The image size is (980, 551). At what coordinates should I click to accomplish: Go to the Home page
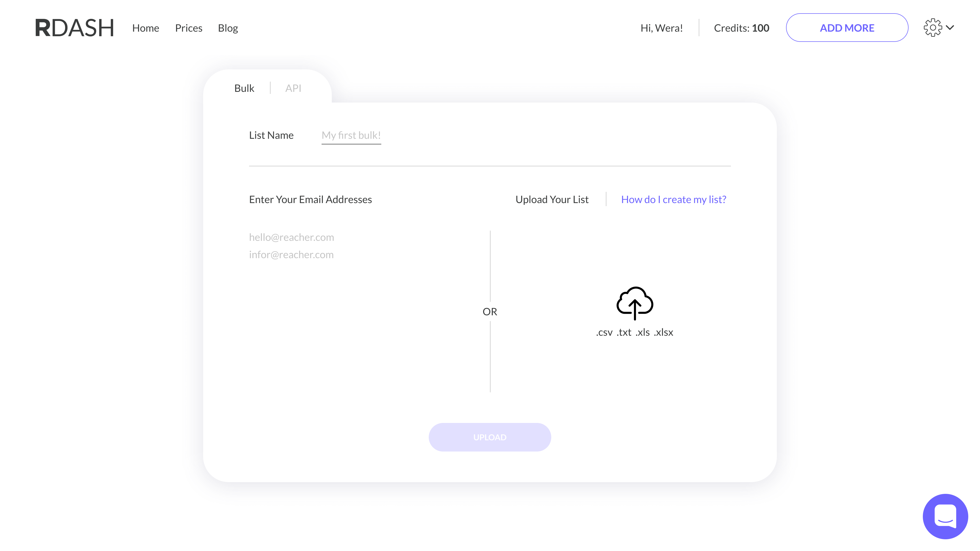click(146, 28)
